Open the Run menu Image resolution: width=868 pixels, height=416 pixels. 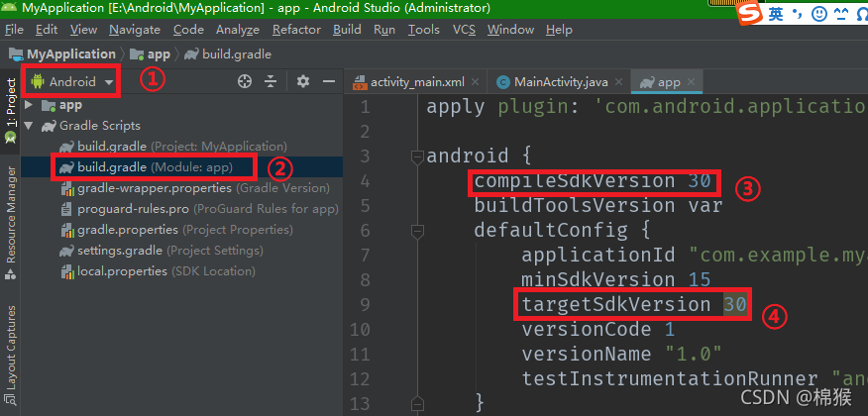(x=384, y=30)
